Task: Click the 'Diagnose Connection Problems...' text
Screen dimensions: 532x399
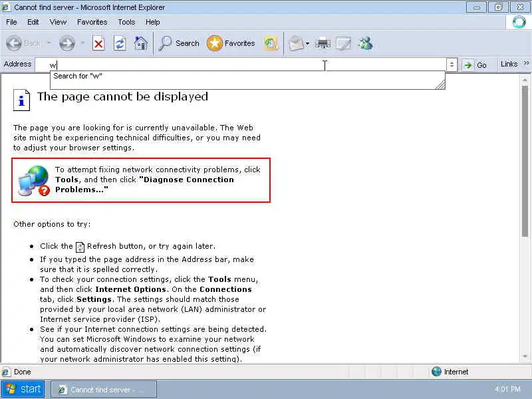Action: point(144,185)
